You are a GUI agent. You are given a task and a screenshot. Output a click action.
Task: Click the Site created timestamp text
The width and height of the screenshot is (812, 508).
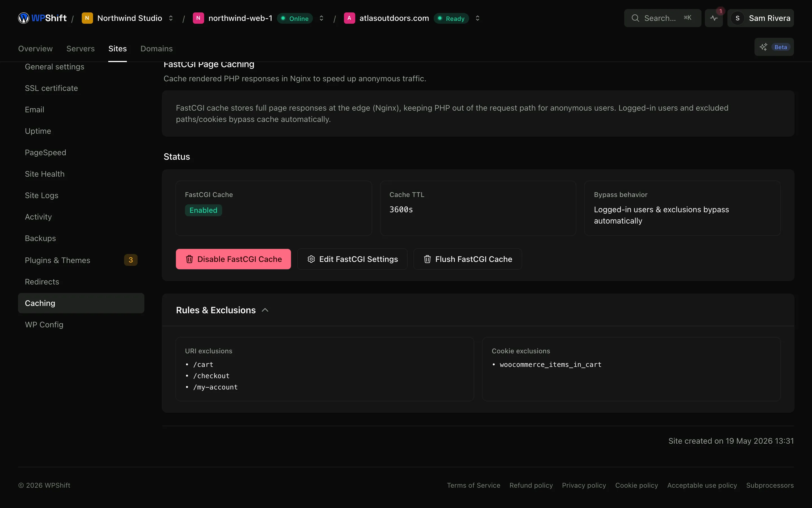[x=731, y=441]
